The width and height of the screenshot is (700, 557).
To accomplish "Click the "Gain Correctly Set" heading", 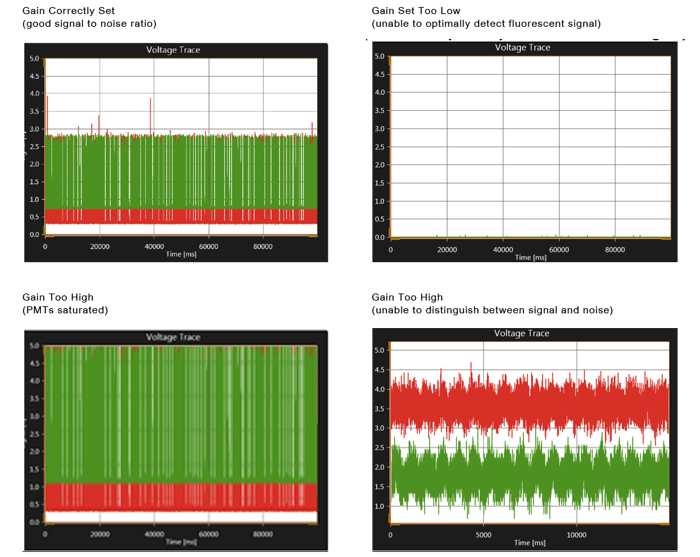I will pos(65,10).
